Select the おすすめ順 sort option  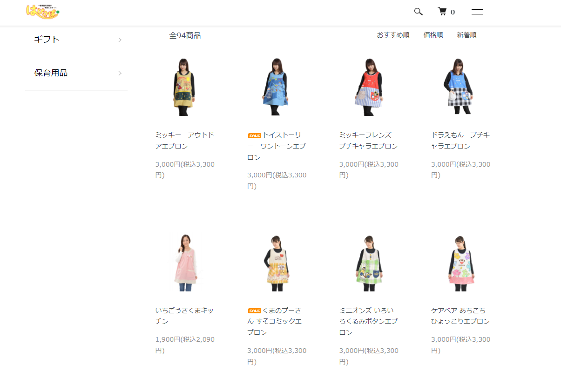tap(392, 34)
